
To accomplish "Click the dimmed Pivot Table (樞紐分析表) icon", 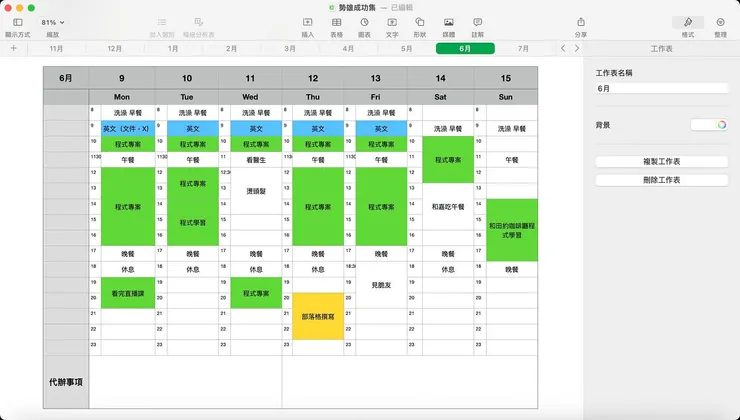I will pyautogui.click(x=199, y=22).
